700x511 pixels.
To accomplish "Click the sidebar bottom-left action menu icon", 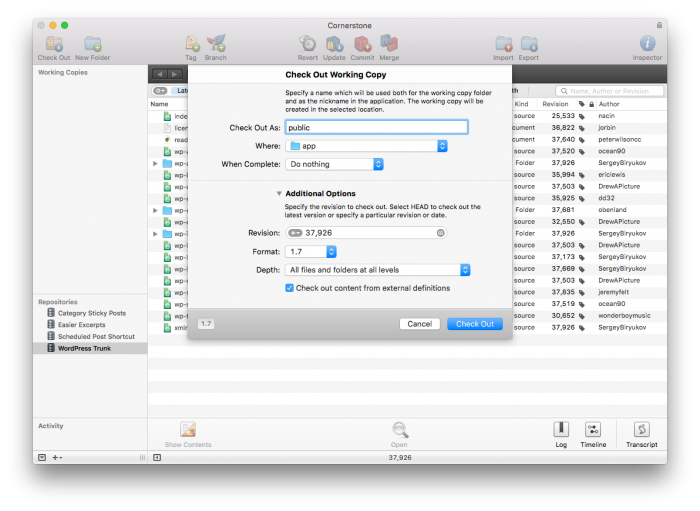I will pos(42,457).
